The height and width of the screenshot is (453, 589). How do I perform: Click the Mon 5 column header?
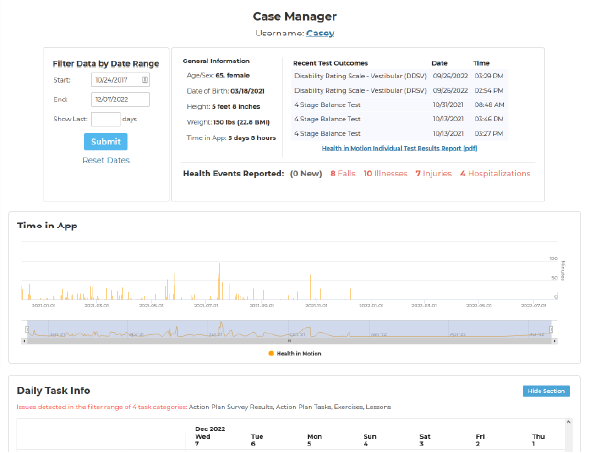pos(314,440)
